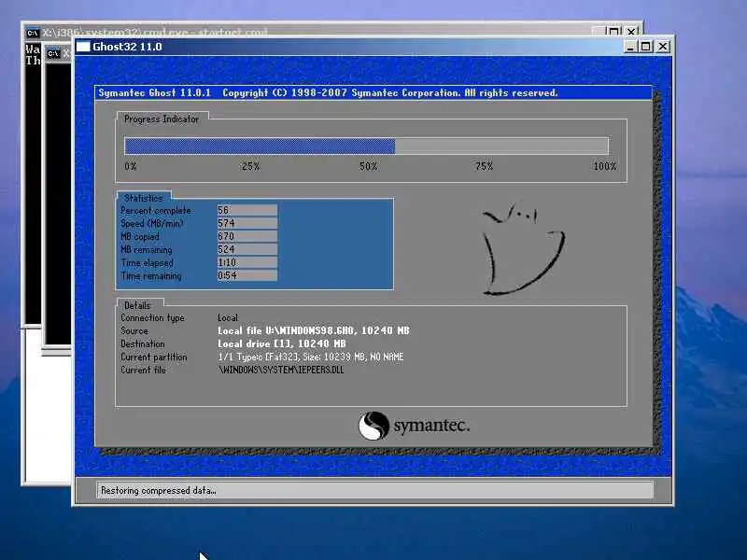The image size is (747, 560).
Task: Close the background cmd.exe startnet window
Action: pos(631,32)
